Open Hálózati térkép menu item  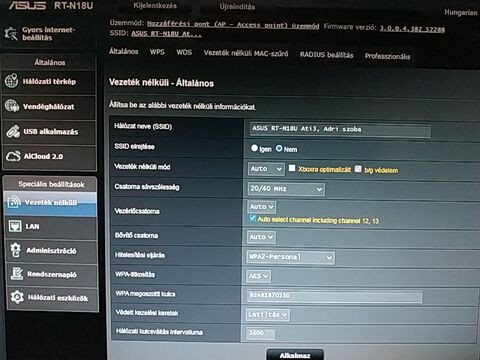(x=49, y=81)
